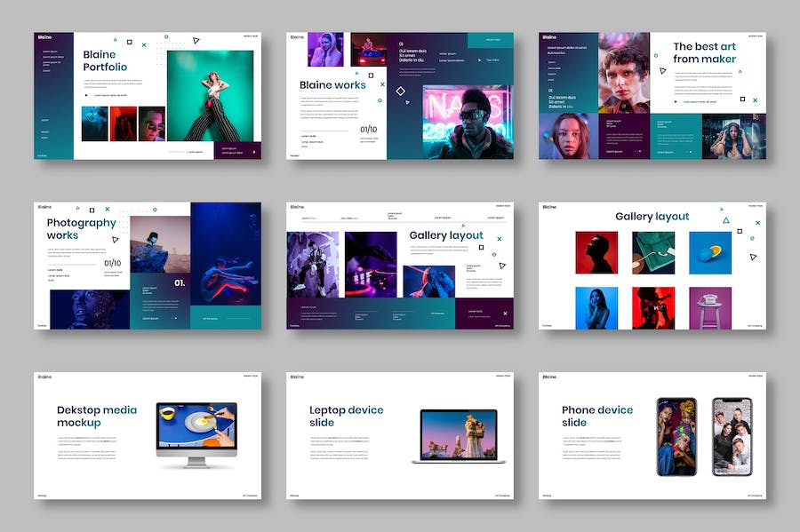This screenshot has height=532, width=800.
Task: Select the lemon on blue background gallery image
Action: point(710,252)
